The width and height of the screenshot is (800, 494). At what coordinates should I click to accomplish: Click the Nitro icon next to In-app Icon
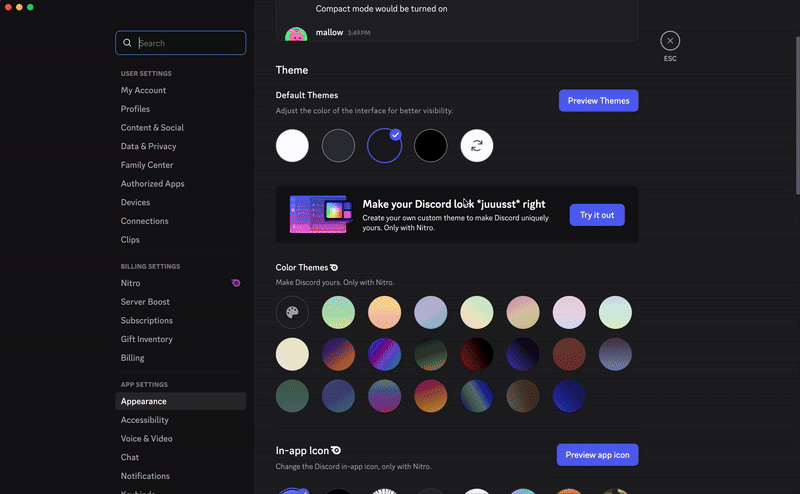click(336, 450)
